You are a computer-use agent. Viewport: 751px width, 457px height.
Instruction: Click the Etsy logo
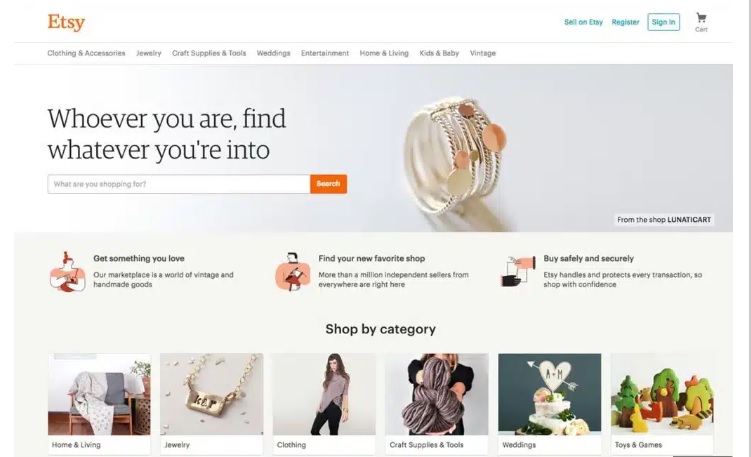pyautogui.click(x=66, y=22)
